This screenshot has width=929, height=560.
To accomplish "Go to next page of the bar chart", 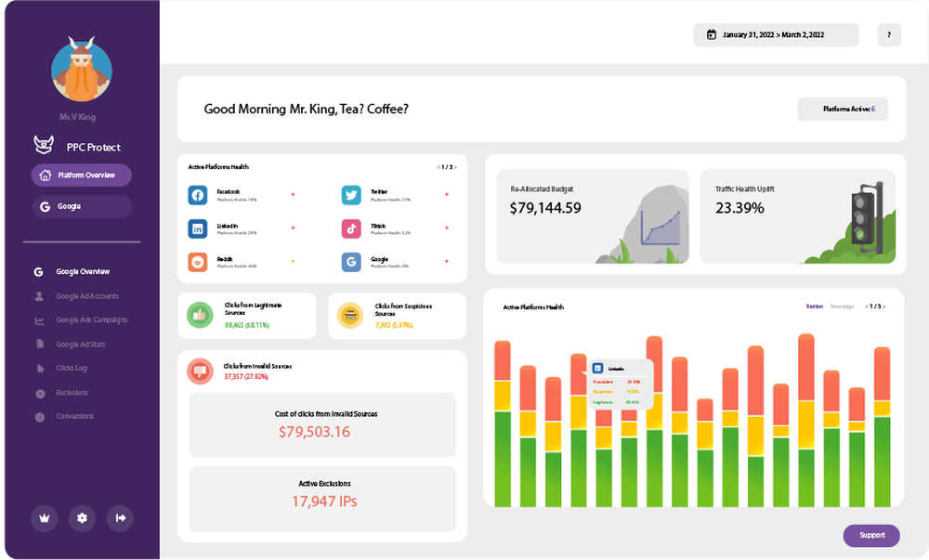I will click(884, 306).
